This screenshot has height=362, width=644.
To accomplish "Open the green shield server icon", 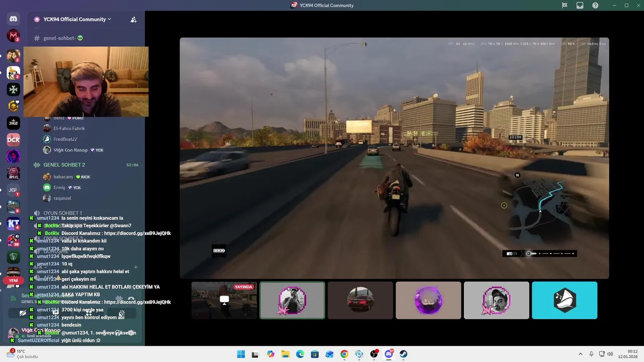I will pos(13,257).
